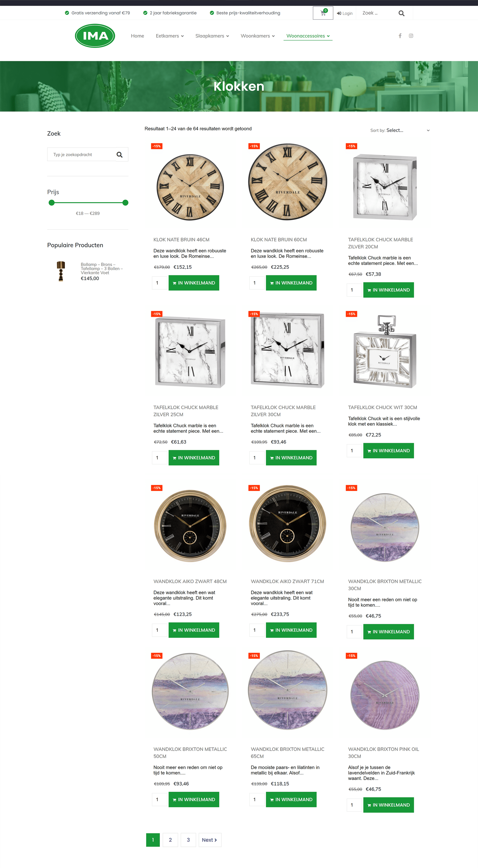Click quantity field for Tafelklok Chuck Wit 30cm
Viewport: 478px width, 868px height.
click(354, 451)
